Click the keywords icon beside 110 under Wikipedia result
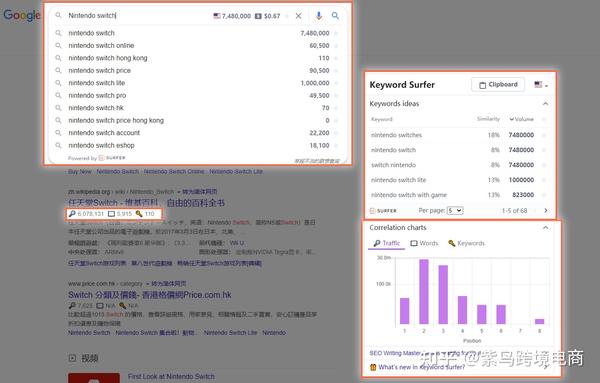The width and height of the screenshot is (600, 383). coord(139,214)
